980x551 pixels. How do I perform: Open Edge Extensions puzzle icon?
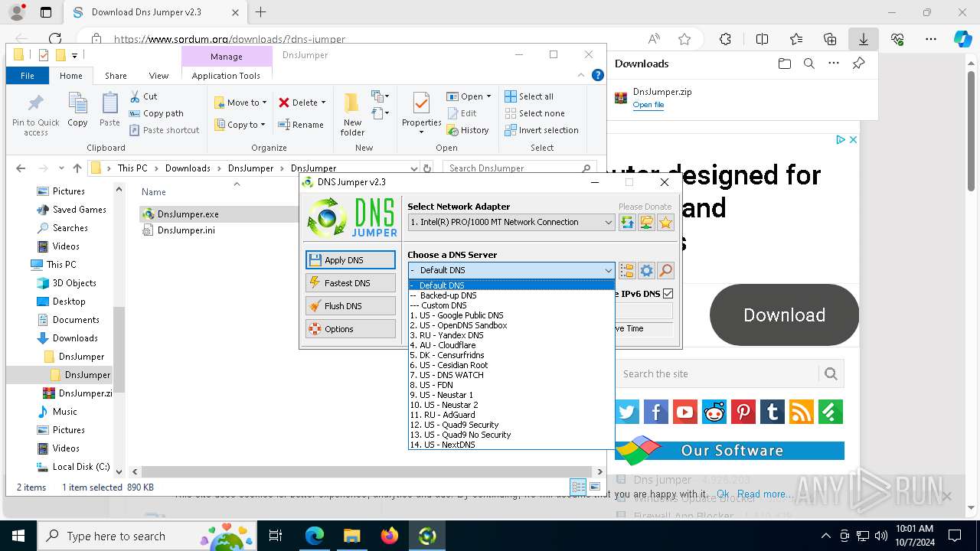(725, 39)
